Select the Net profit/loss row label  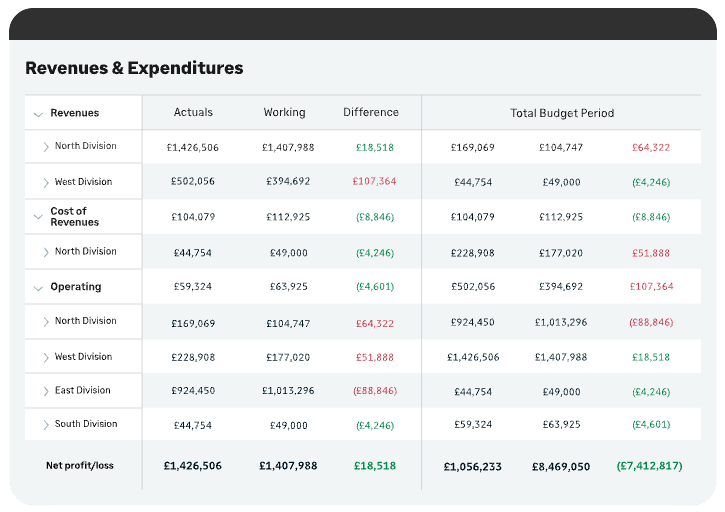(x=79, y=465)
